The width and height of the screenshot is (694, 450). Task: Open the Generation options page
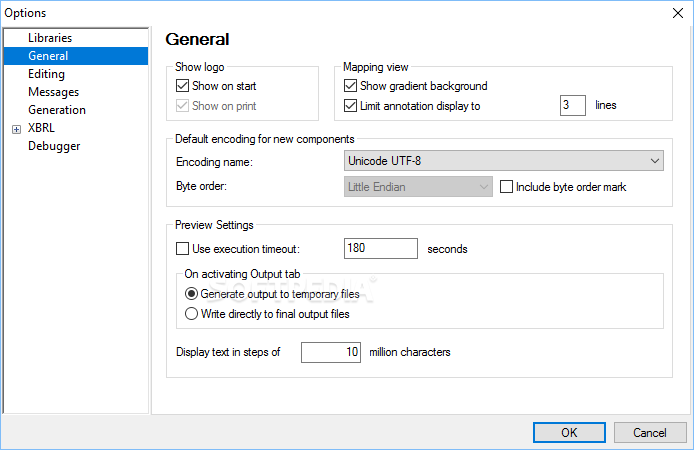(x=57, y=110)
